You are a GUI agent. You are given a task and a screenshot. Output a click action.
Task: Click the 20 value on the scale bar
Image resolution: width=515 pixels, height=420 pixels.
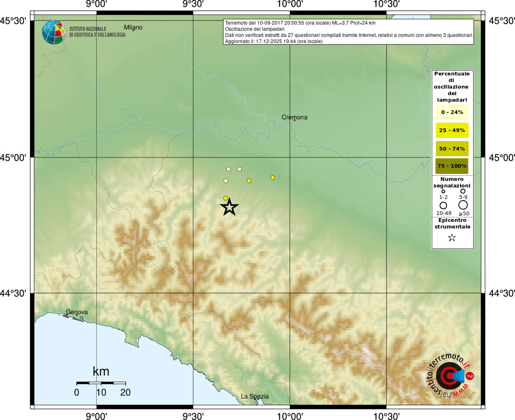tap(125, 393)
